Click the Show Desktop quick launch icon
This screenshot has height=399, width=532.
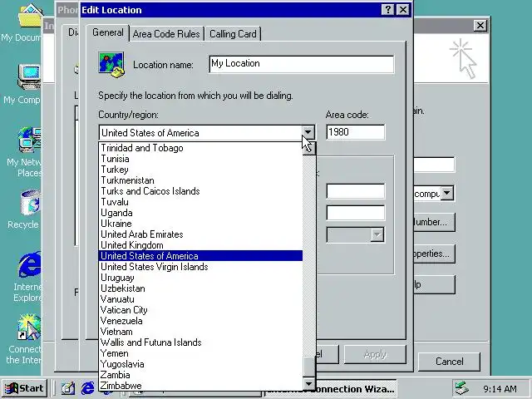click(x=68, y=388)
